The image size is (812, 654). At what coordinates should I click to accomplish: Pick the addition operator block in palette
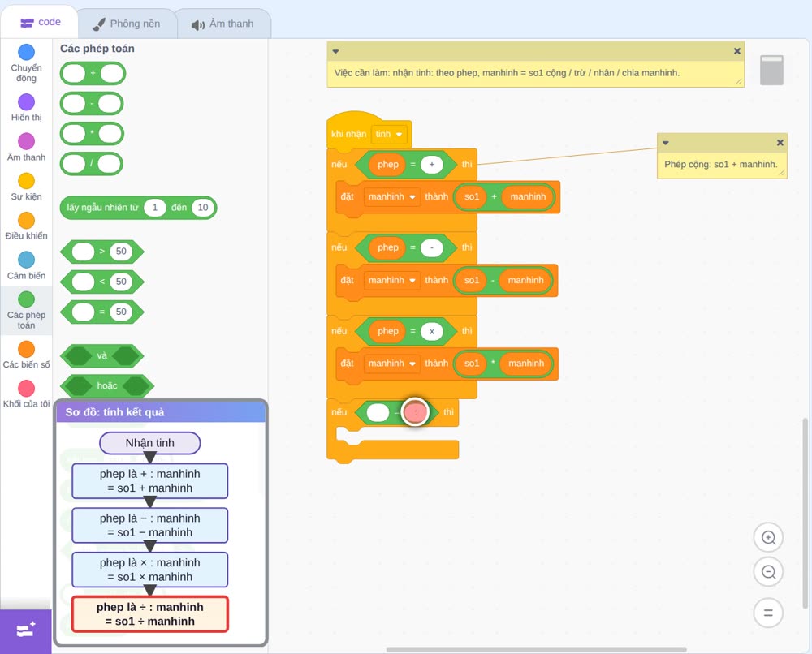click(93, 74)
